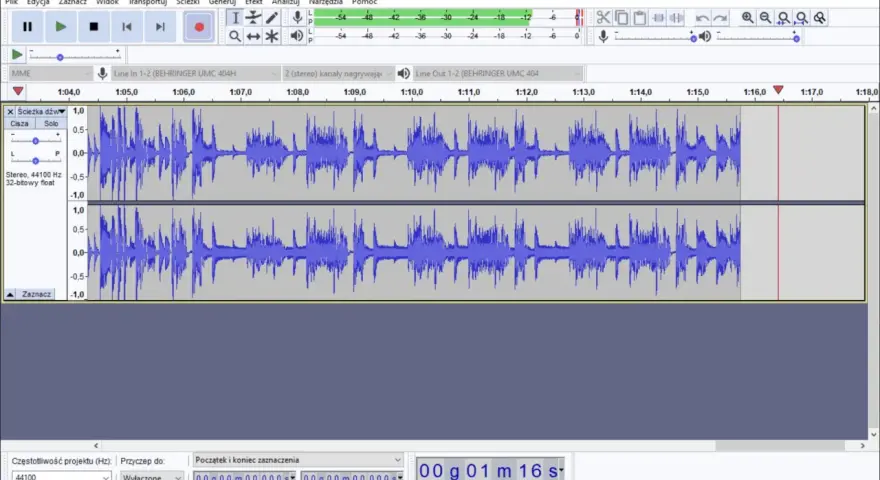Skip to end of the track
This screenshot has height=480, width=880.
[160, 26]
